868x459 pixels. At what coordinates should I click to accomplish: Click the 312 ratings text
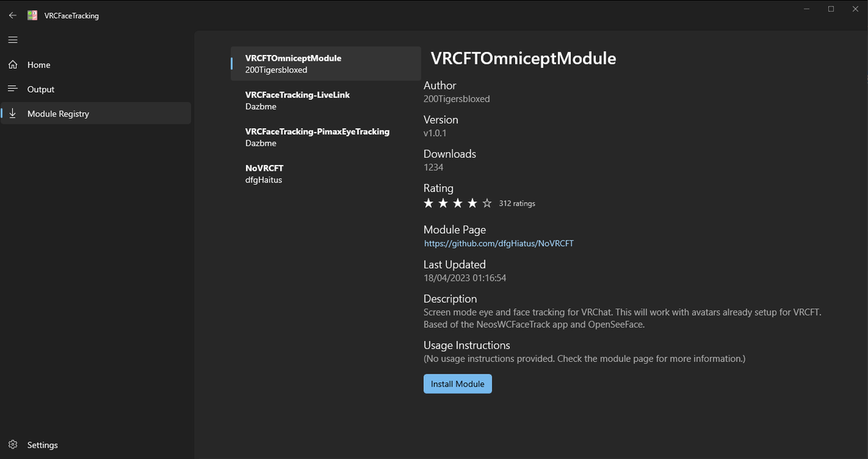(x=517, y=203)
